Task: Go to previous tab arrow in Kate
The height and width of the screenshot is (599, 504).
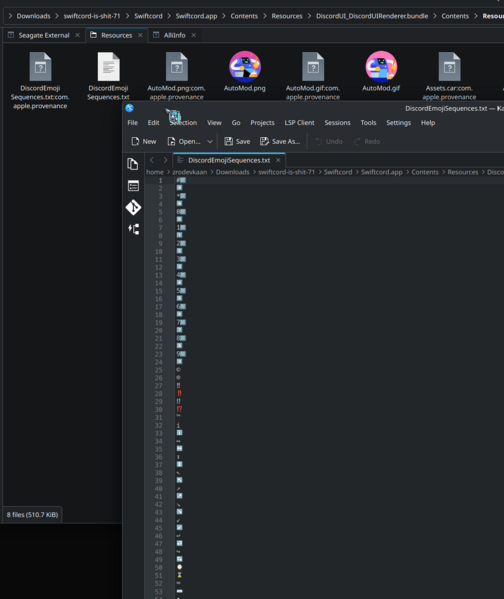Action: (152, 160)
